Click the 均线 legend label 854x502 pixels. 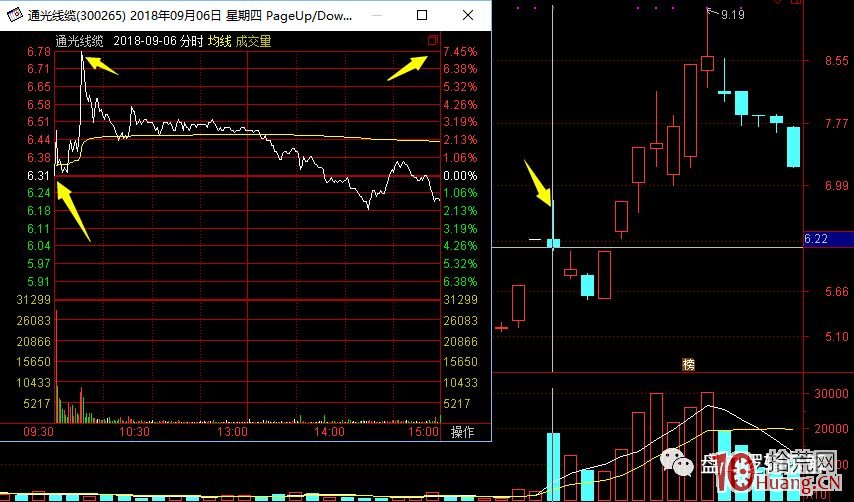(219, 41)
